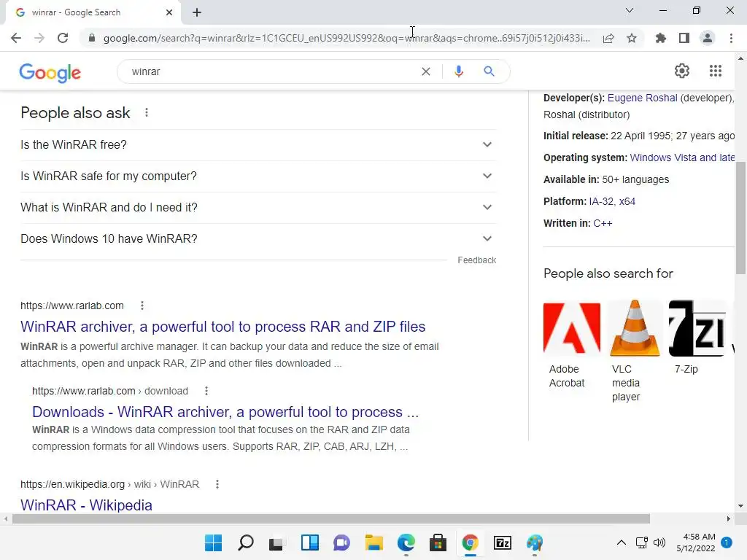Open the volume control in tray
The image size is (747, 560).
click(659, 542)
